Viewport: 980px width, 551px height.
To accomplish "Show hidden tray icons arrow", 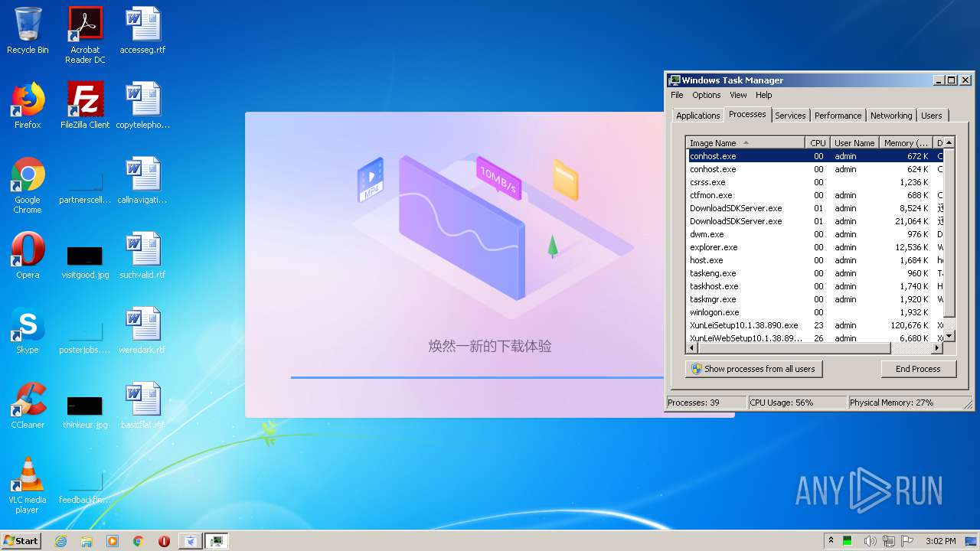I will (x=831, y=541).
